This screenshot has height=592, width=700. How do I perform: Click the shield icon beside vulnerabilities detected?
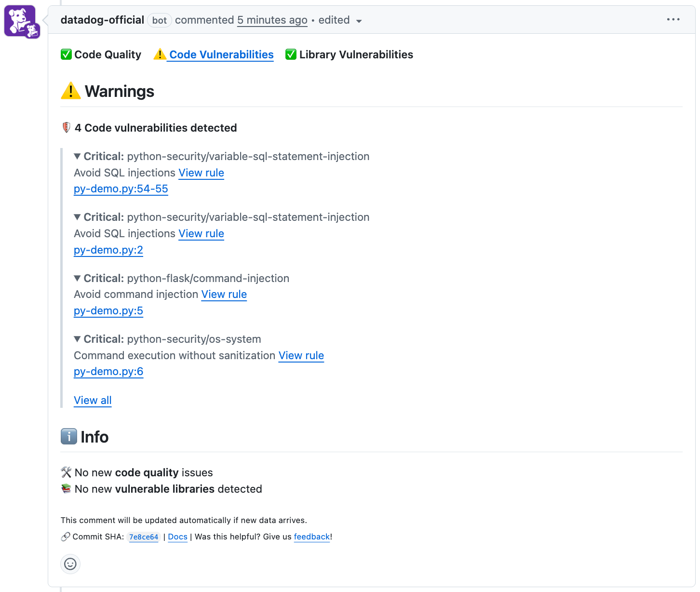67,128
